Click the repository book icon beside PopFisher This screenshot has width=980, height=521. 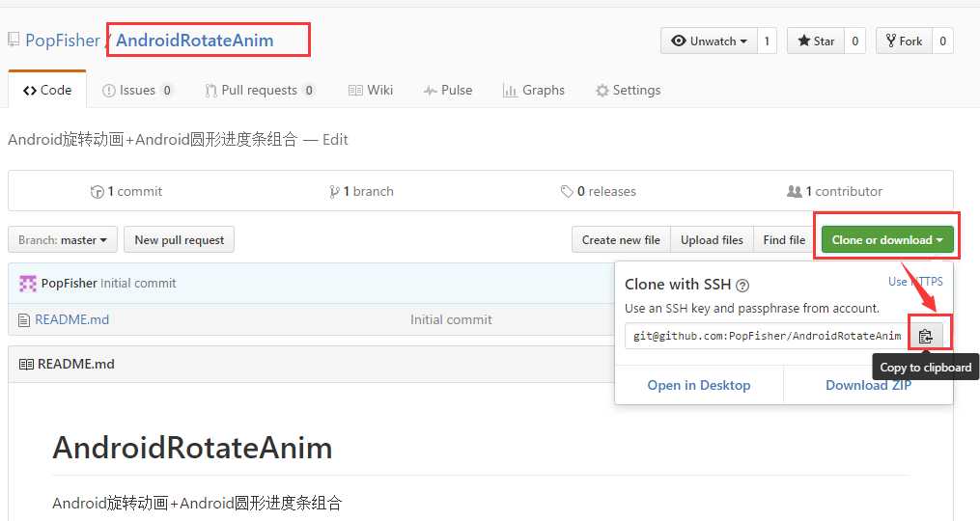(x=14, y=40)
